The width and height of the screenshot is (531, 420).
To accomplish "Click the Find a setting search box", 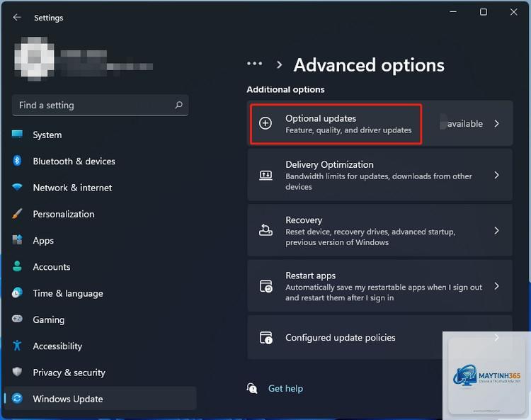I will point(101,105).
